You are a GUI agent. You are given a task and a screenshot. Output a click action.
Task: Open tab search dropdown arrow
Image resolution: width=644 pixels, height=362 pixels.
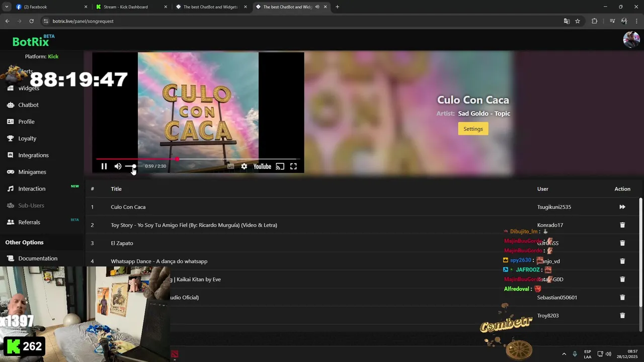[7, 7]
